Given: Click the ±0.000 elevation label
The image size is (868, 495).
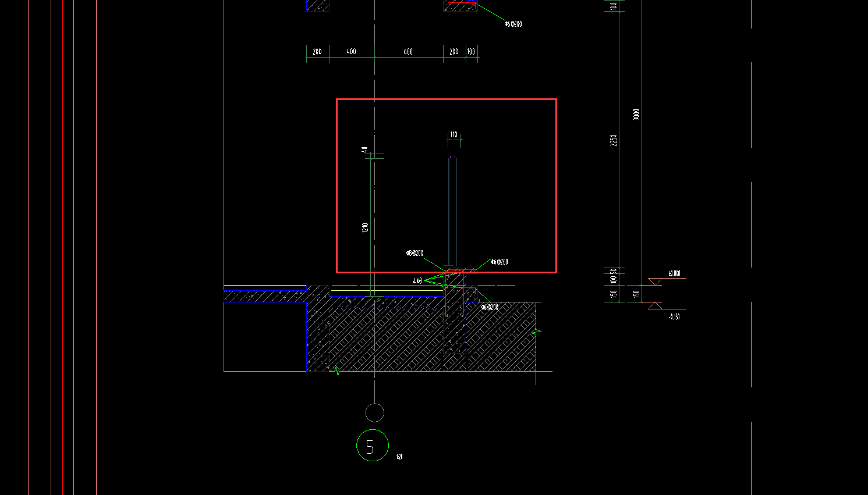Looking at the screenshot, I should (675, 273).
